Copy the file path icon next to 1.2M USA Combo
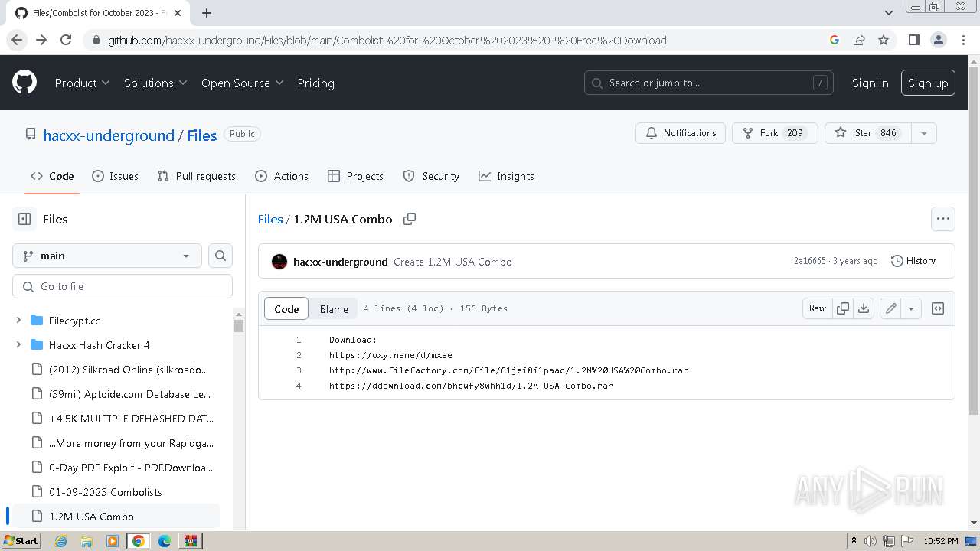The image size is (980, 551). [x=410, y=219]
